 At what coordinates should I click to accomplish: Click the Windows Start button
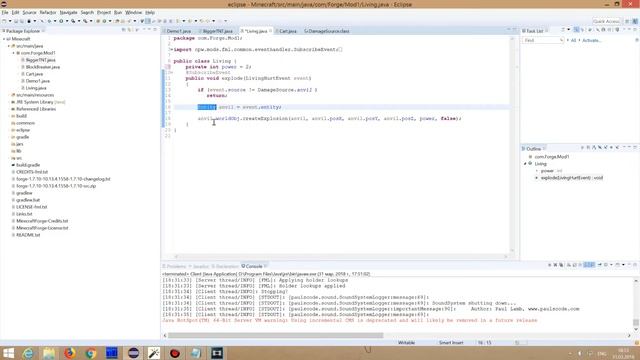8,353
